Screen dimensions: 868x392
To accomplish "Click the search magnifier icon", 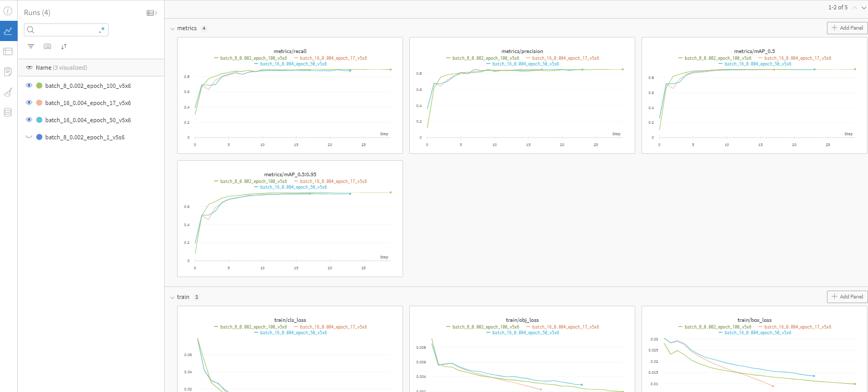I will point(31,30).
